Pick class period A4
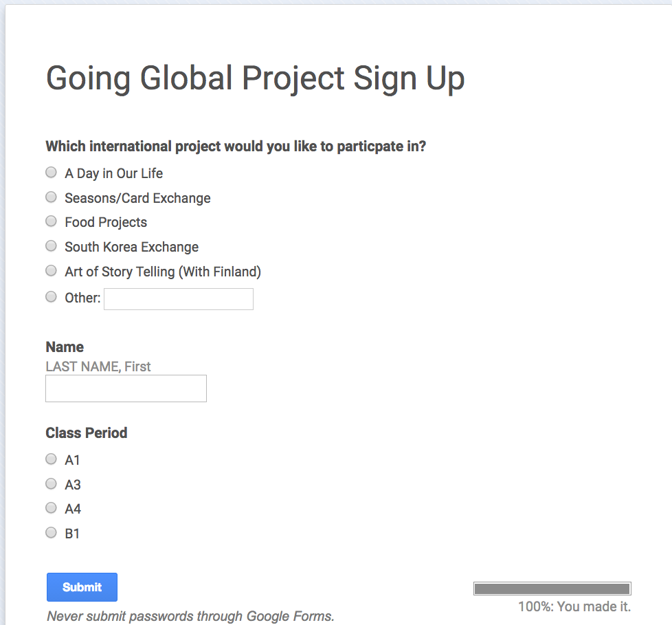Image resolution: width=672 pixels, height=625 pixels. pos(51,508)
